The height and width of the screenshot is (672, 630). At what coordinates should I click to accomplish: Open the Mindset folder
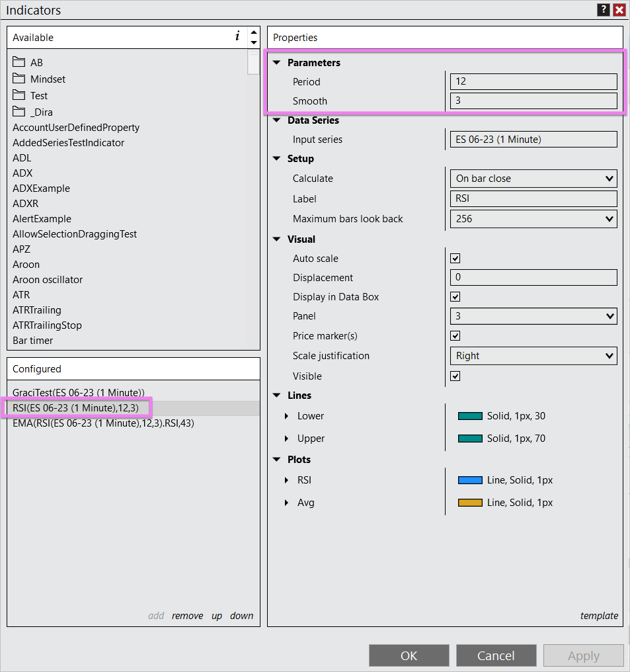[48, 79]
